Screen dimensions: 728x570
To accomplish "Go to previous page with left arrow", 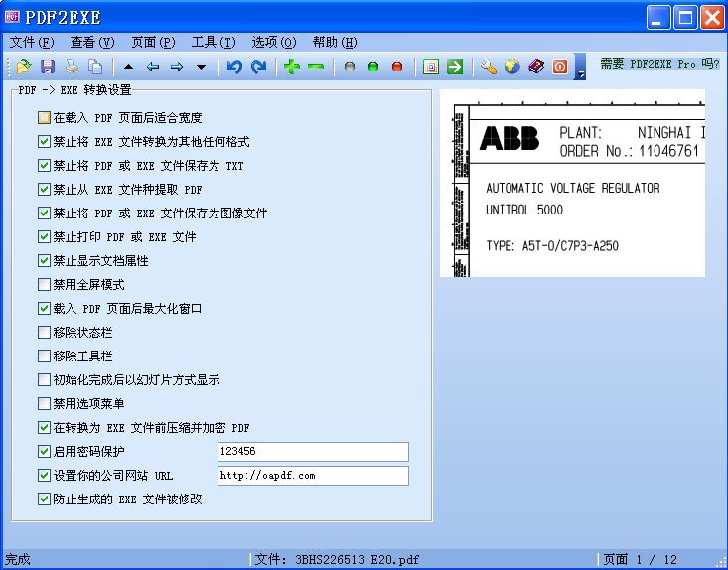I will pos(153,67).
